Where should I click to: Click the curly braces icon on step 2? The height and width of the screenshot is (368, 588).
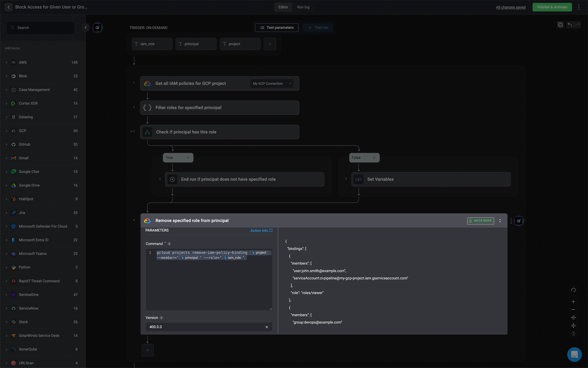pyautogui.click(x=147, y=108)
